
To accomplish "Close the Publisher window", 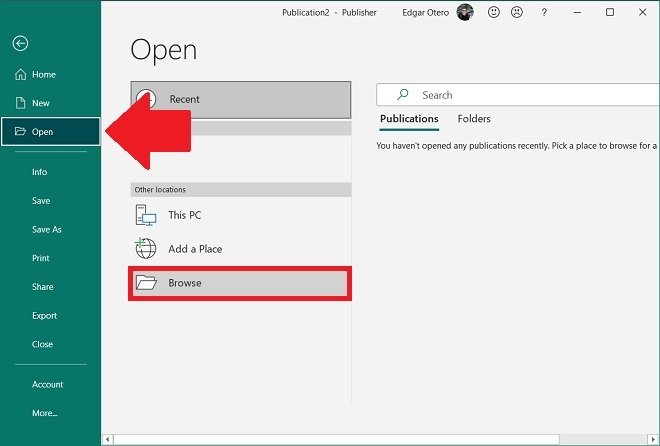I will click(x=642, y=12).
